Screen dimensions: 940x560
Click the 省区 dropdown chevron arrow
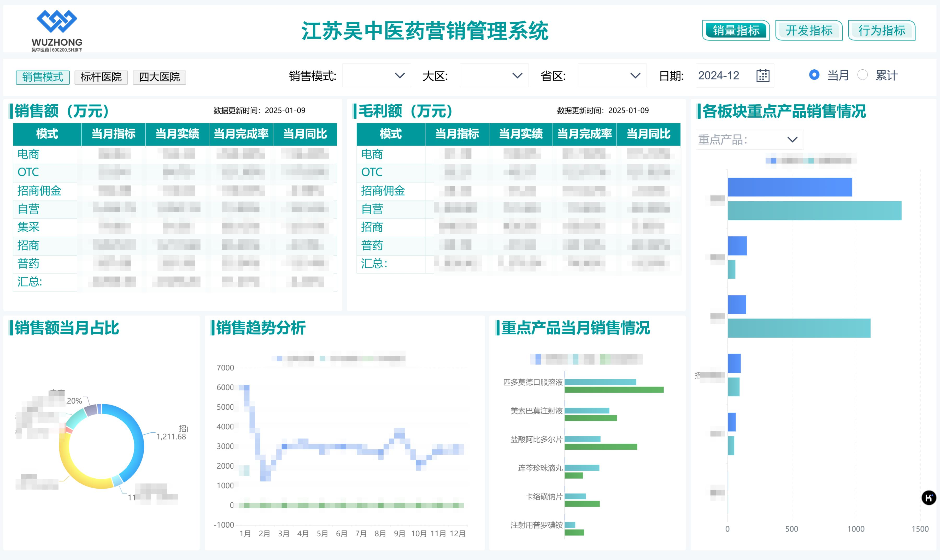pyautogui.click(x=635, y=75)
